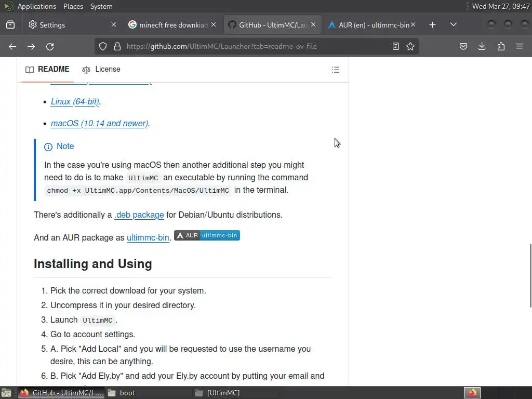Go back to previous page
The height and width of the screenshot is (399, 532).
pyautogui.click(x=12, y=46)
